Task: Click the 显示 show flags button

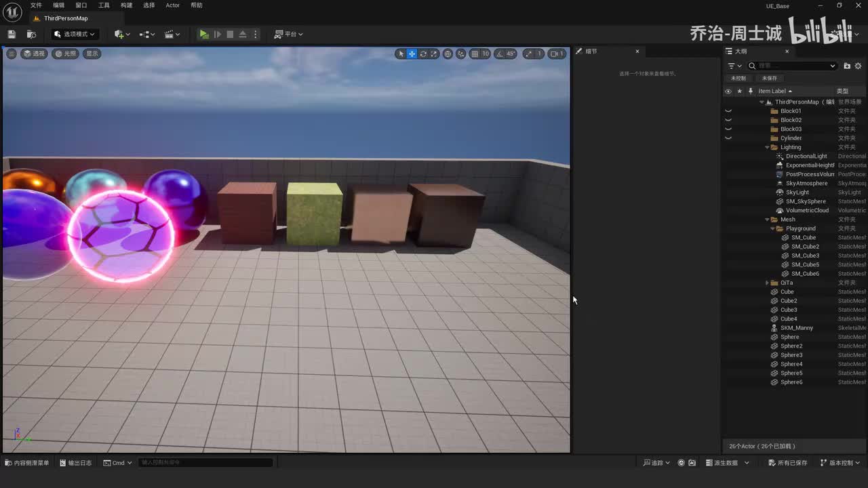Action: coord(92,54)
